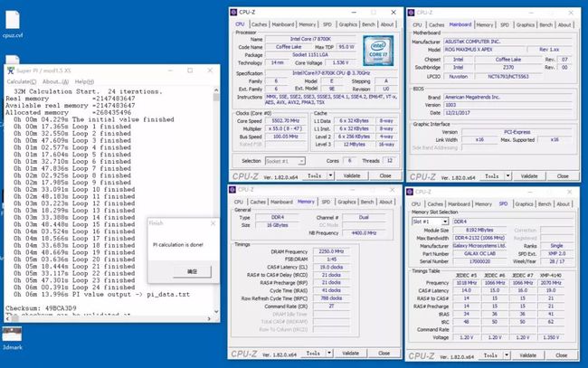Open the Calculate(C) menu in Super PI
The image size is (588, 368).
coord(22,81)
